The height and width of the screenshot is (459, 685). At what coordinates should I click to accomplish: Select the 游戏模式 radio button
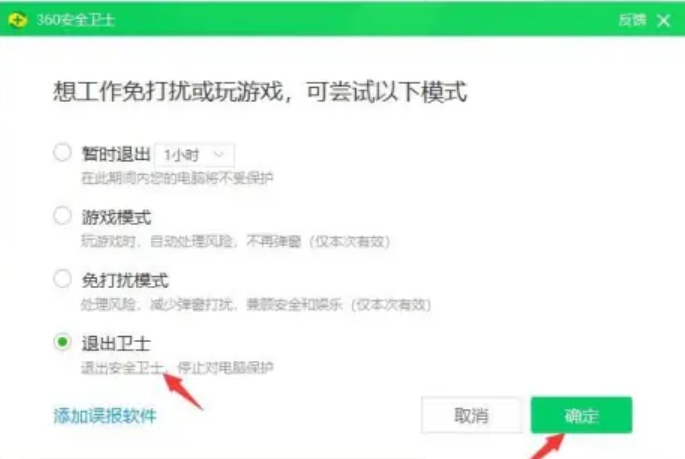pyautogui.click(x=62, y=216)
